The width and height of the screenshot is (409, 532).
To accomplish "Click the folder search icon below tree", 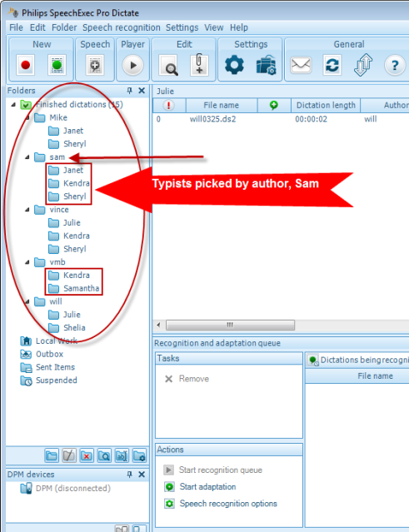I will coord(104,455).
